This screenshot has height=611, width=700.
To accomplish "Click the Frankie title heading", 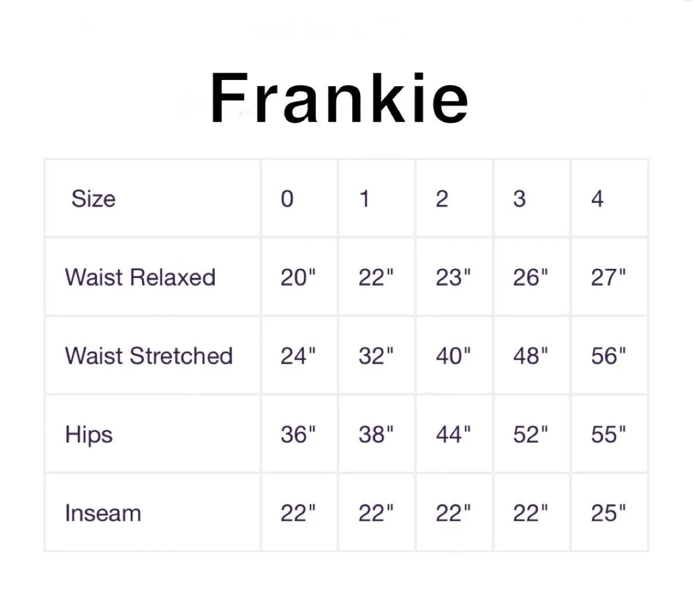I will click(x=339, y=98).
